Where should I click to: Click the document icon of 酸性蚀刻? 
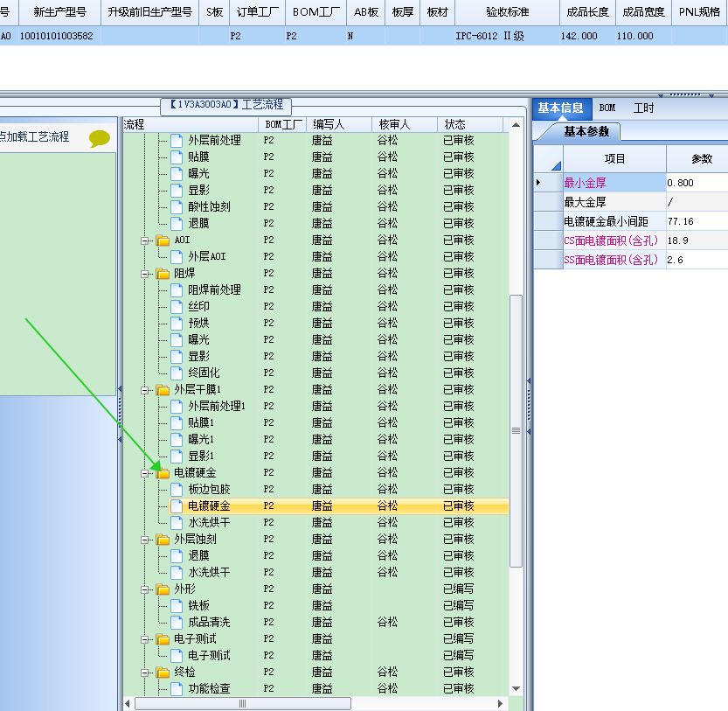[x=177, y=206]
